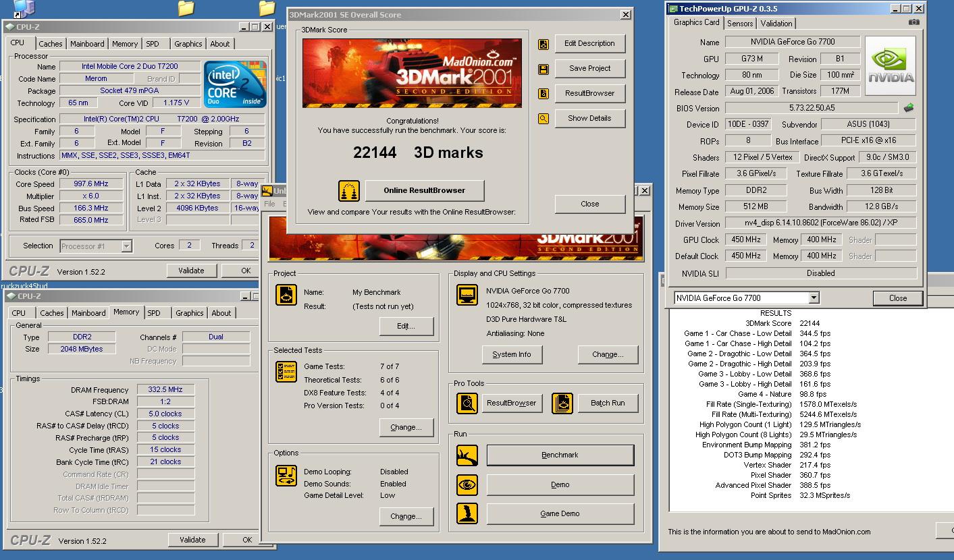Click Edit Description button
954x560 pixels.
pos(589,43)
